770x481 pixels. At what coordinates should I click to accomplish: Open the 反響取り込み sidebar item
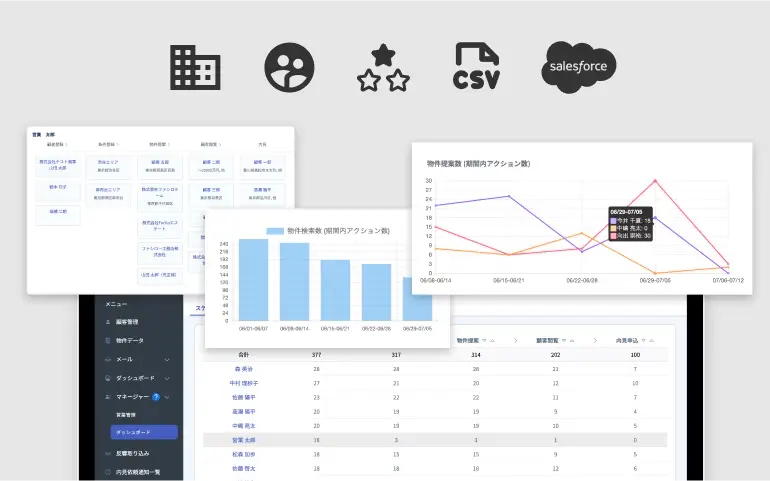pos(132,453)
